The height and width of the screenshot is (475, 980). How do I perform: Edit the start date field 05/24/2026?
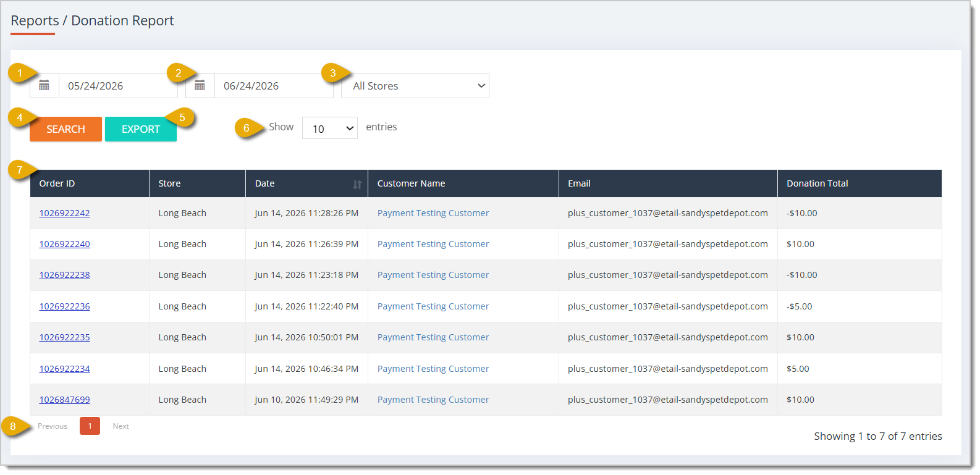click(118, 86)
